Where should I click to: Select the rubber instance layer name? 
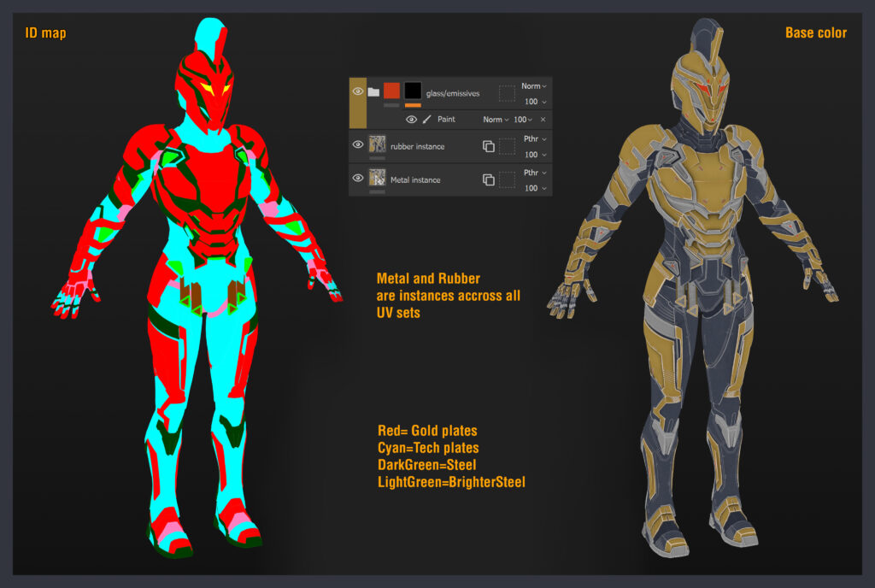coord(417,146)
